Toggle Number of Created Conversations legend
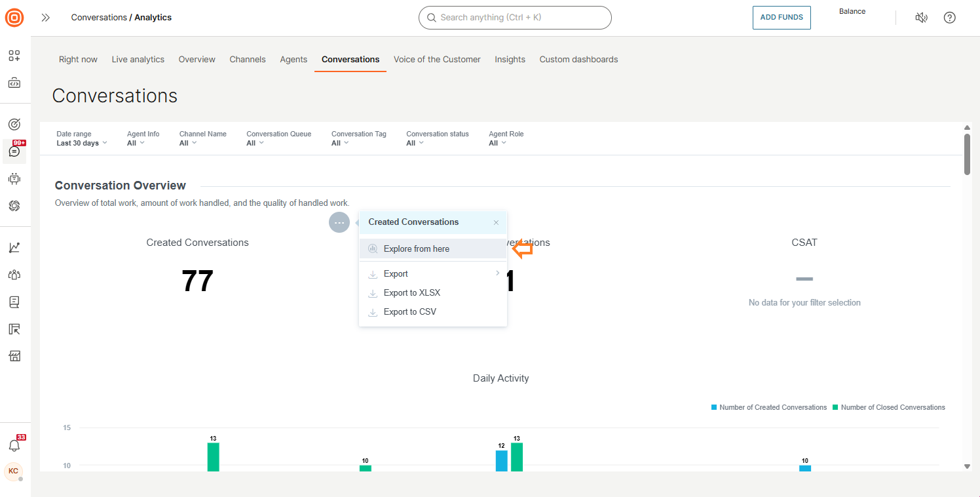The height and width of the screenshot is (497, 980). click(768, 407)
